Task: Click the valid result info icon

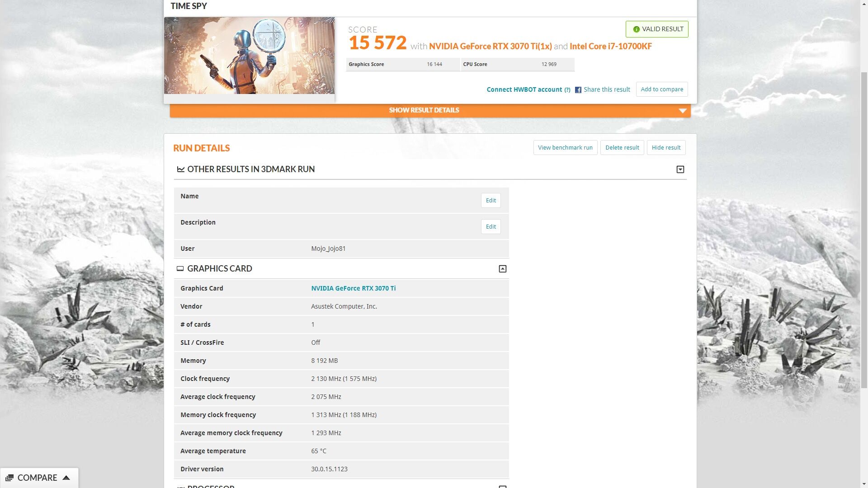Action: (x=636, y=29)
